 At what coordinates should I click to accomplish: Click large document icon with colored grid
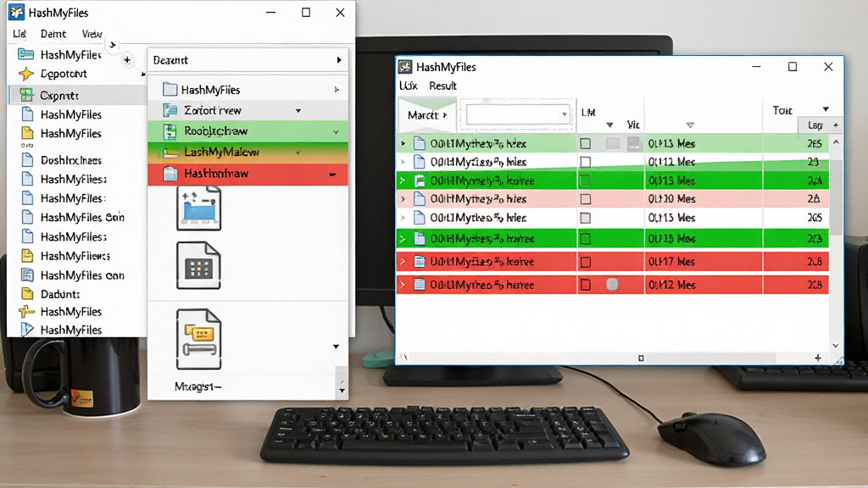point(198,265)
